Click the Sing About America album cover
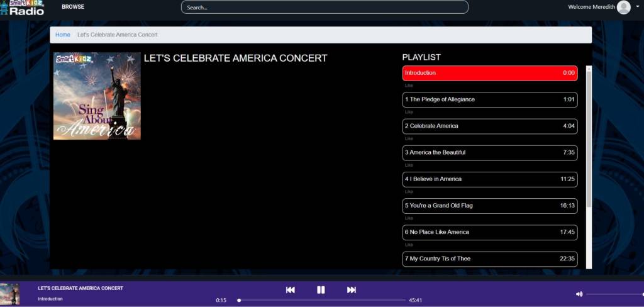The width and height of the screenshot is (644, 307). pos(97,96)
